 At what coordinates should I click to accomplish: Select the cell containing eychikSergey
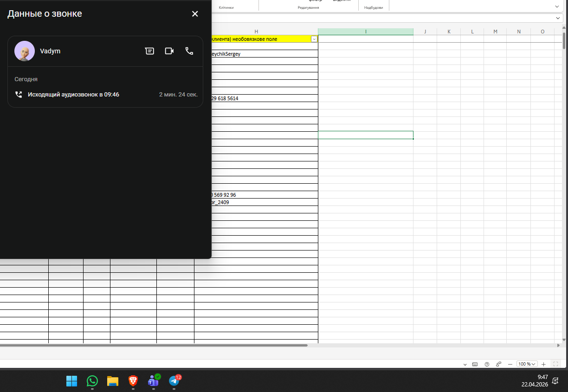[x=265, y=54]
